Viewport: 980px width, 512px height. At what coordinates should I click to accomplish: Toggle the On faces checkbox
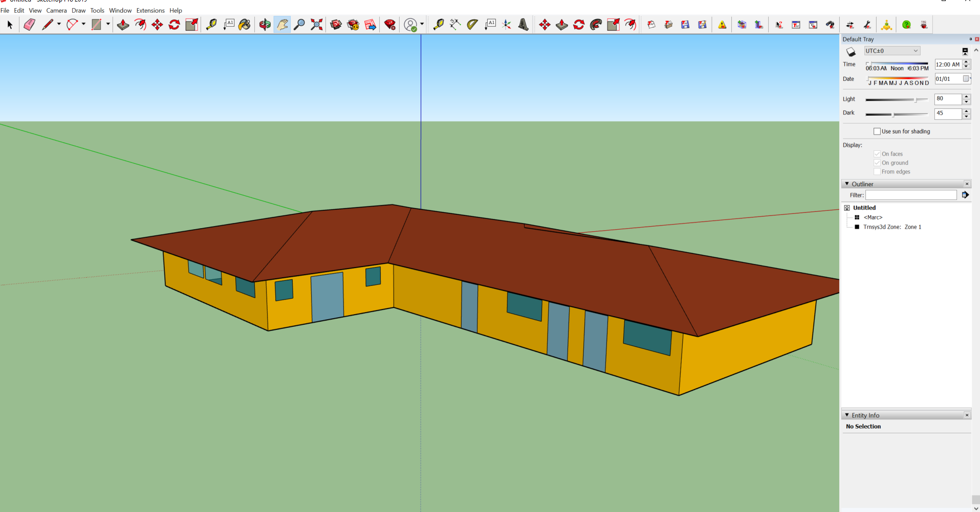pyautogui.click(x=877, y=154)
